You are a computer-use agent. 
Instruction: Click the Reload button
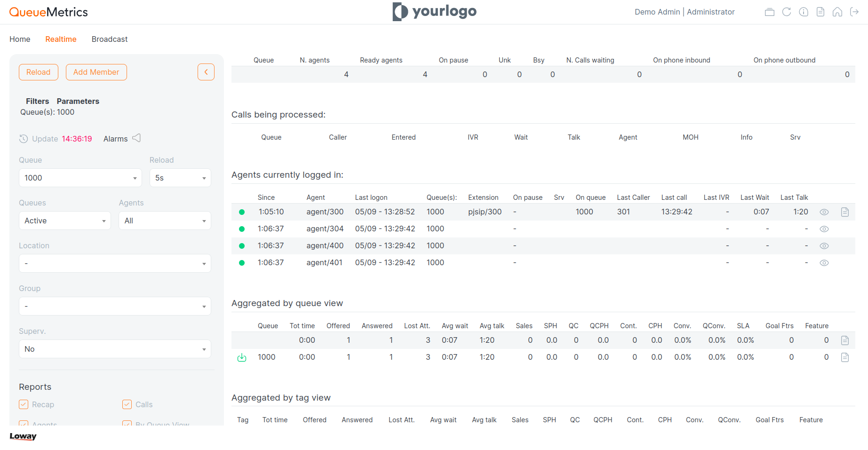pyautogui.click(x=38, y=72)
